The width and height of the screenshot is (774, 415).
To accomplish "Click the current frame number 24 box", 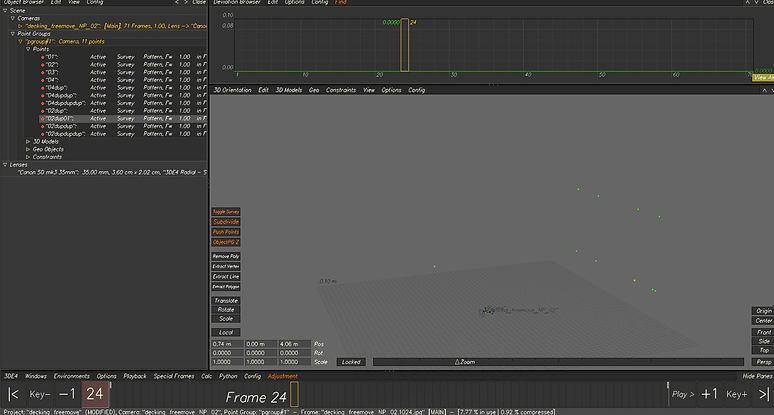I will [95, 394].
